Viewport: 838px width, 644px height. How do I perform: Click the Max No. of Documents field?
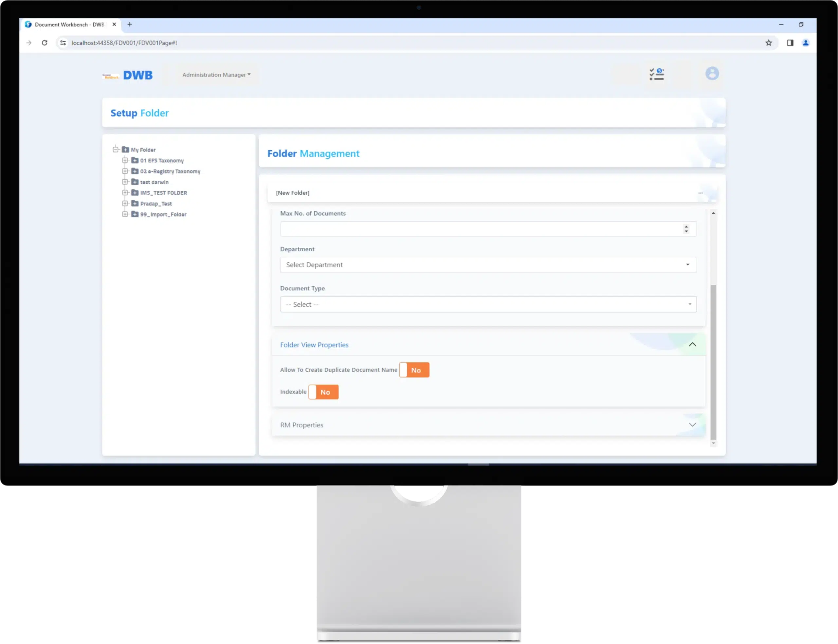tap(488, 229)
